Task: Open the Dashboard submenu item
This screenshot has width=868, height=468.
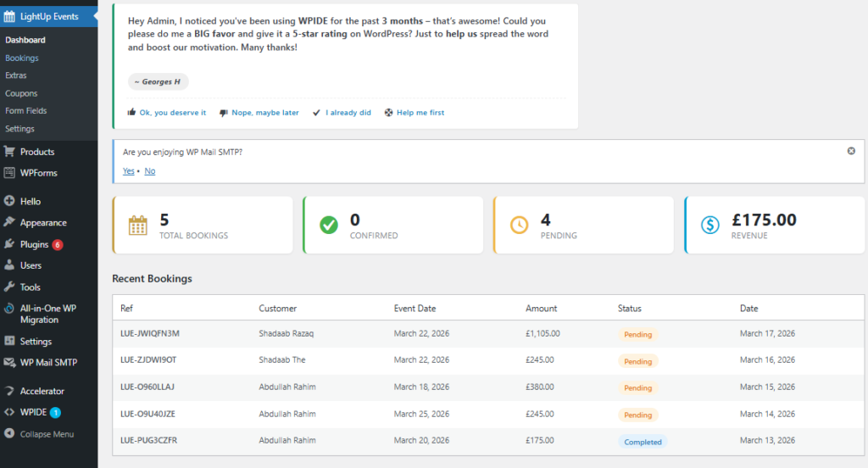Action: click(25, 40)
